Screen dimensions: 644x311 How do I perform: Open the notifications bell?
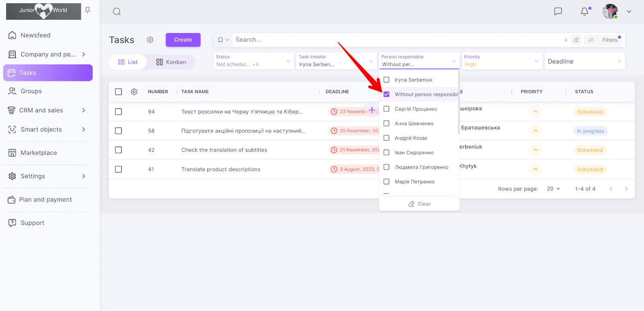[584, 11]
